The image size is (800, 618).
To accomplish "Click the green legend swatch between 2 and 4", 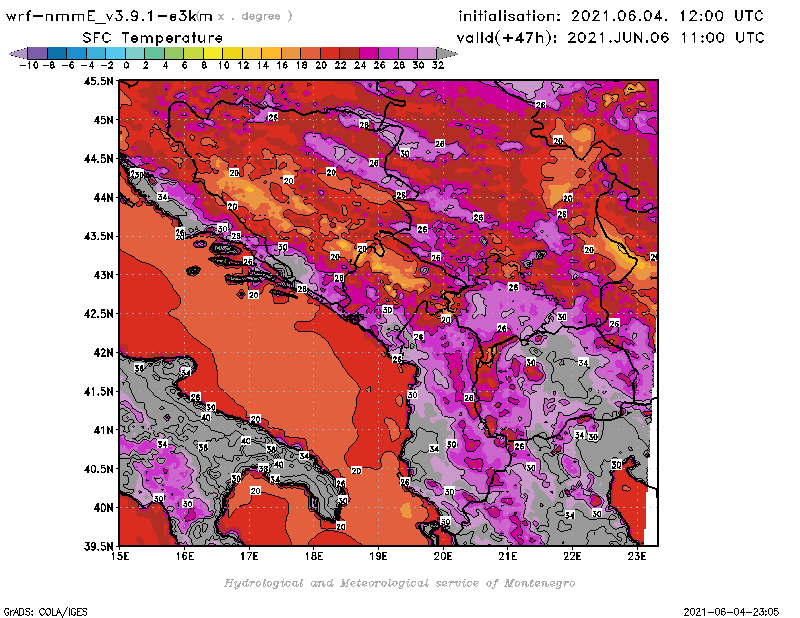I will coord(155,53).
